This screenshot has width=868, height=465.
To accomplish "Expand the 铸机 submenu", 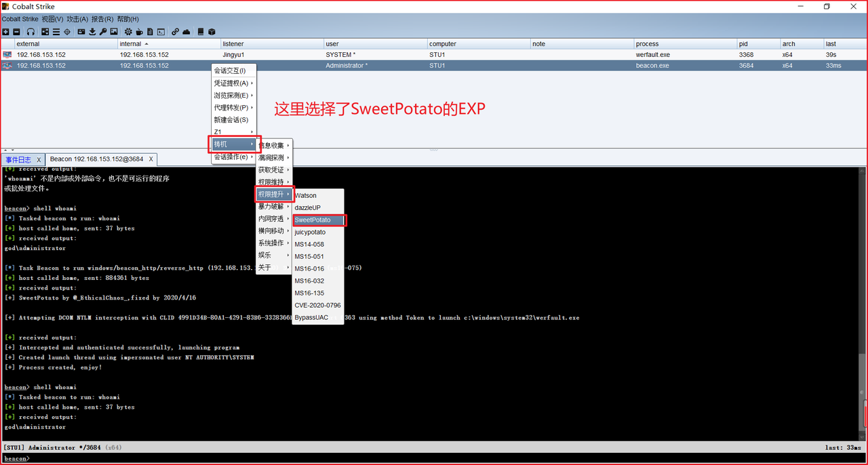I will pyautogui.click(x=234, y=144).
